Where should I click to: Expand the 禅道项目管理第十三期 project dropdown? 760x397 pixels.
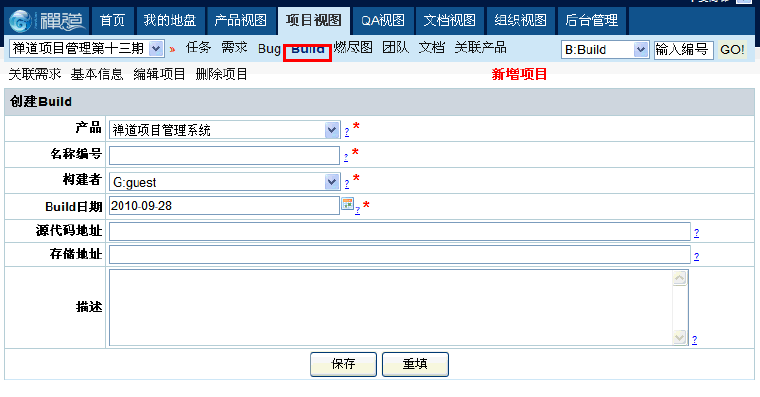pos(156,48)
